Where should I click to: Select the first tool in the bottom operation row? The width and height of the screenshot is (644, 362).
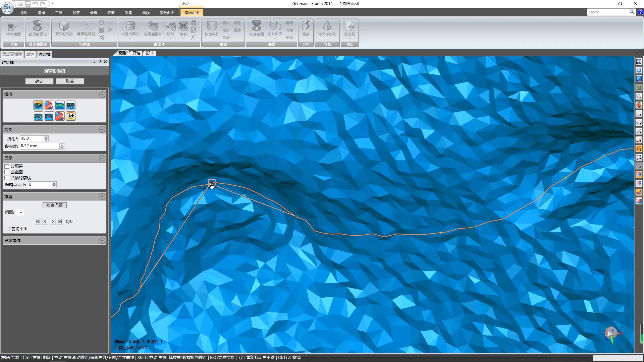tap(38, 116)
